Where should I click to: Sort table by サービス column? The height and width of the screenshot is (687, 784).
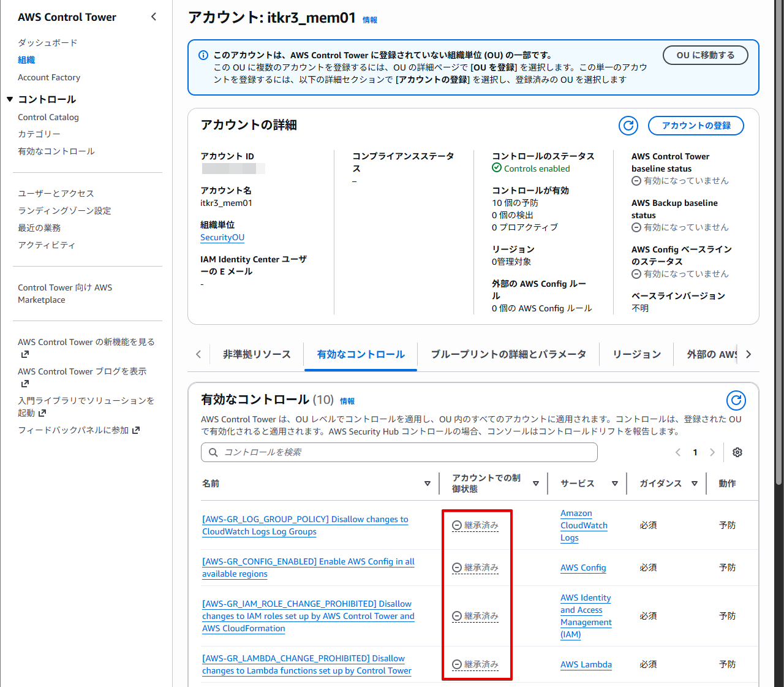click(x=615, y=484)
